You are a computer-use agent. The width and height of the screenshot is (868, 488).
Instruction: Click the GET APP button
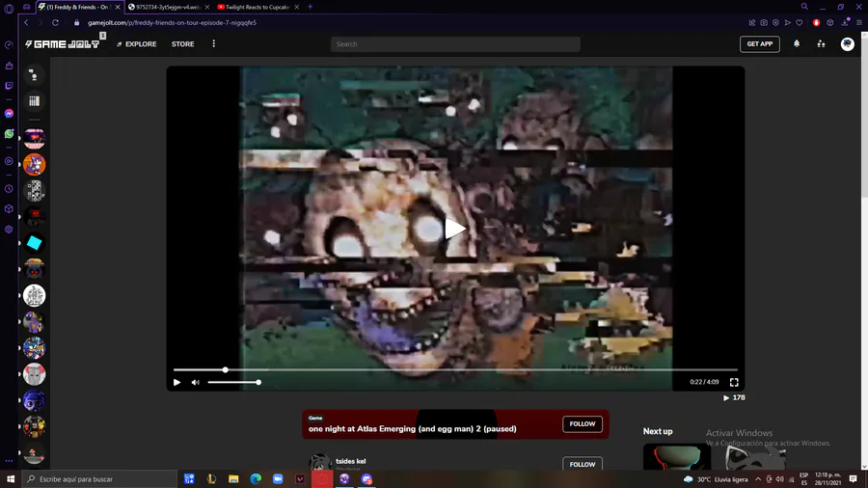[x=760, y=43]
